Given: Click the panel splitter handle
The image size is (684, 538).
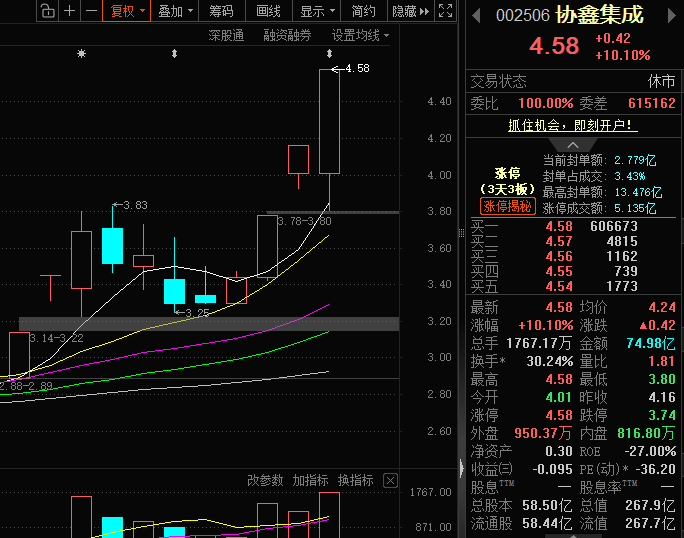Looking at the screenshot, I should [x=462, y=233].
